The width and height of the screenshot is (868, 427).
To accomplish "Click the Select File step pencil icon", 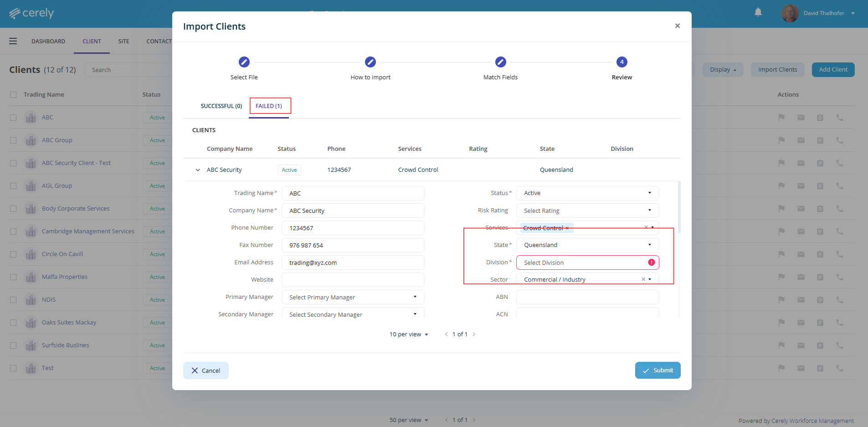I will [x=244, y=62].
